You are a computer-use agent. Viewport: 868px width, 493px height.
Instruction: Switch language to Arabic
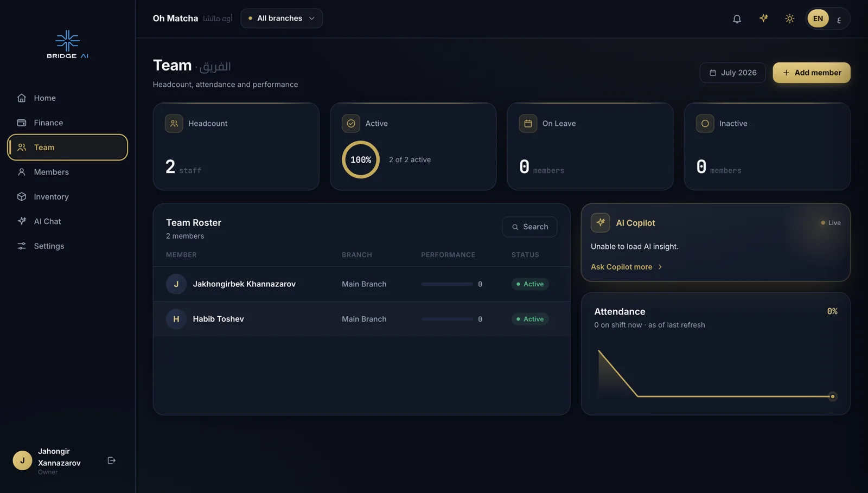839,20
